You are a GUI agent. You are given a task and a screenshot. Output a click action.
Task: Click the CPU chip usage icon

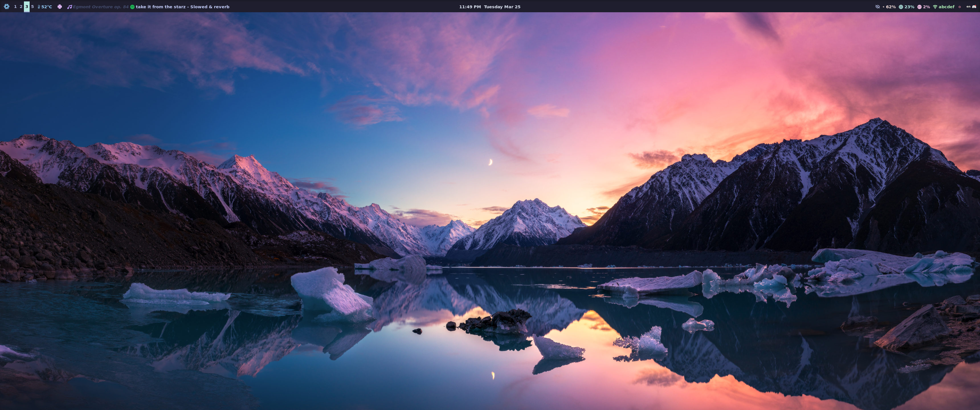[901, 7]
